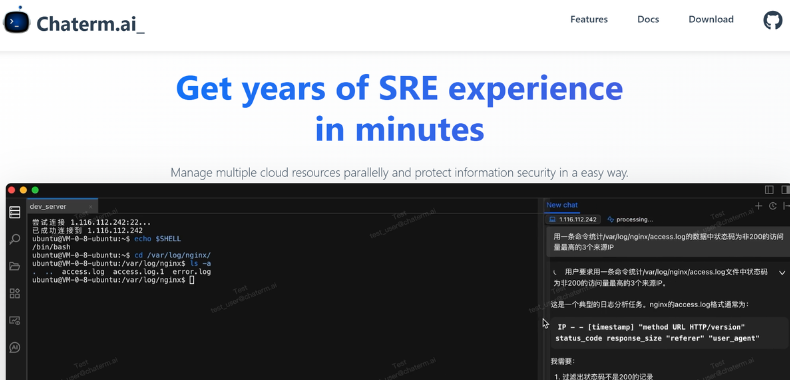The image size is (790, 380).
Task: Select the 1.116.112.242 host chip
Action: (573, 220)
